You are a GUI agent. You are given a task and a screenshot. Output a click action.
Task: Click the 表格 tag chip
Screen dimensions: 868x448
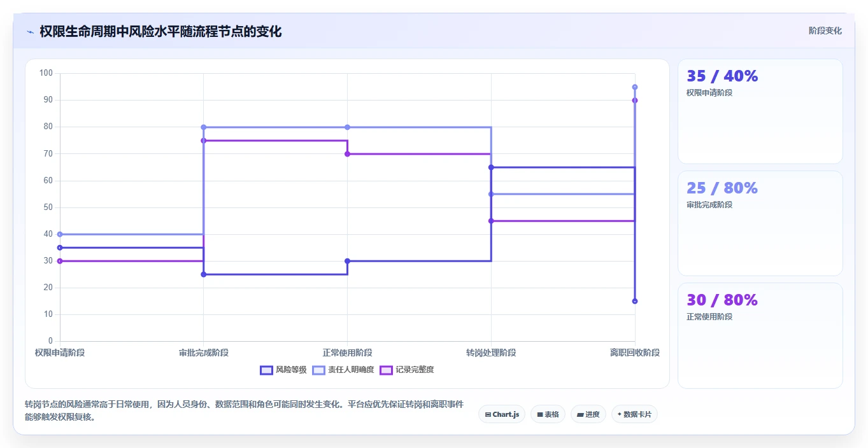point(548,414)
